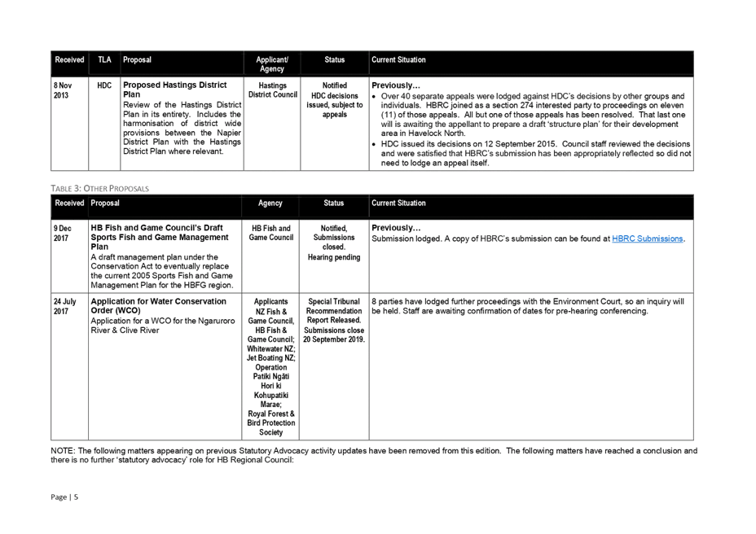Click 'Royal Forest & Bird Protection Society' text
756x534 pixels.
271,422
